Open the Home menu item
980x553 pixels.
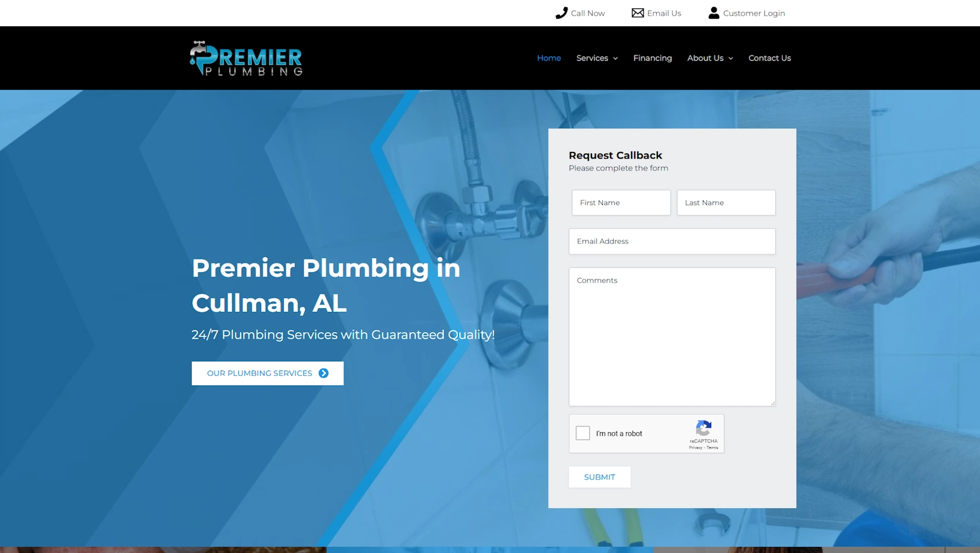pyautogui.click(x=548, y=58)
